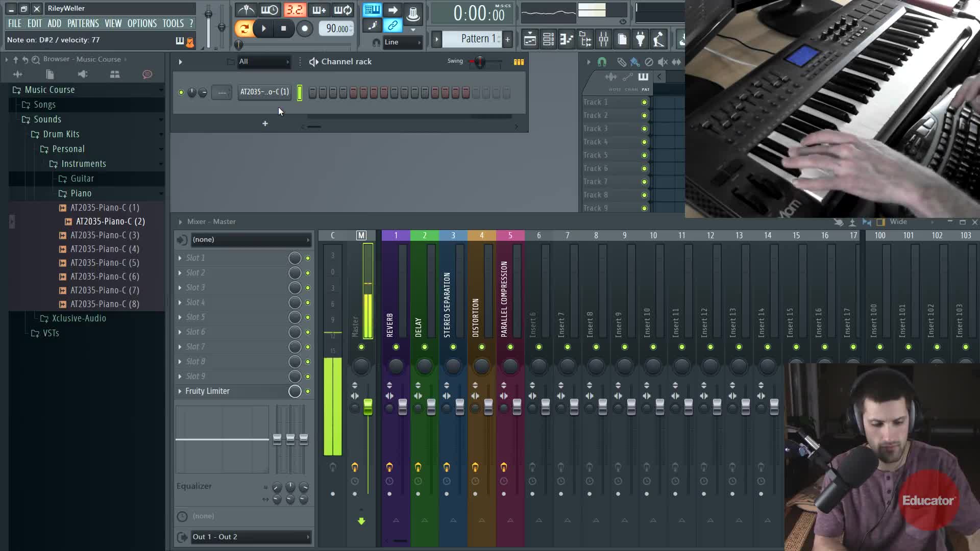Open the Mixer window button
This screenshot has height=551, width=980.
pyautogui.click(x=603, y=39)
